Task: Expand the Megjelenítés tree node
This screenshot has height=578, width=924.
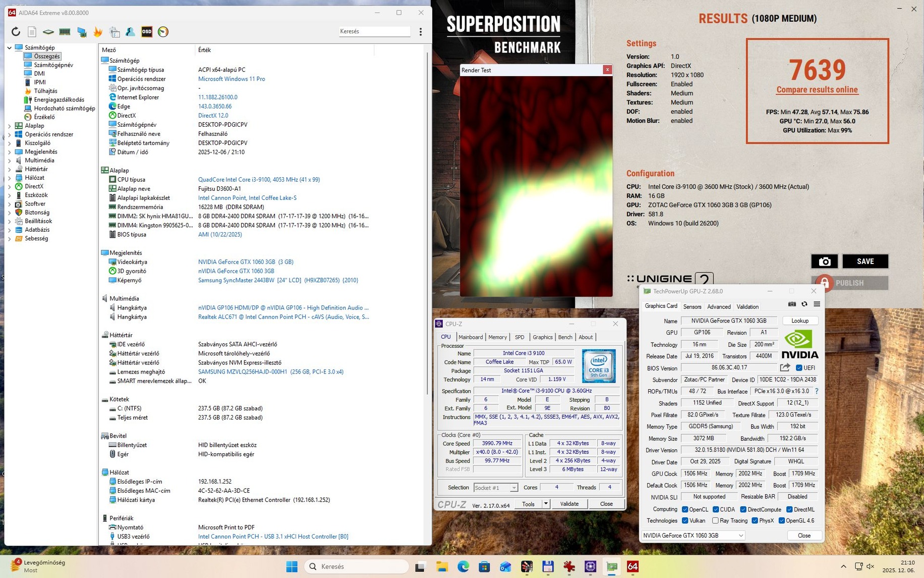Action: click(10, 151)
